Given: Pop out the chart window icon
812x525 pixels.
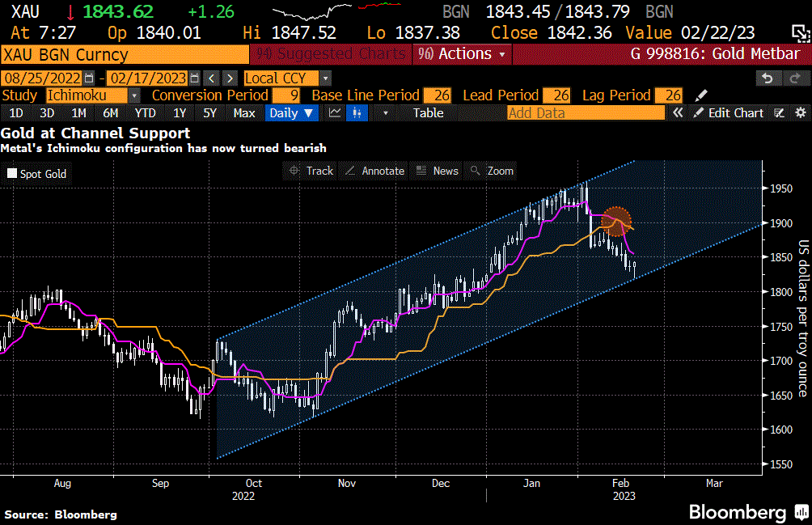Looking at the screenshot, I should pyautogui.click(x=801, y=34).
